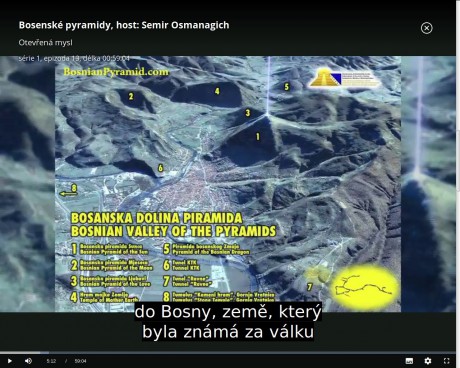Play the video

pos(10,361)
